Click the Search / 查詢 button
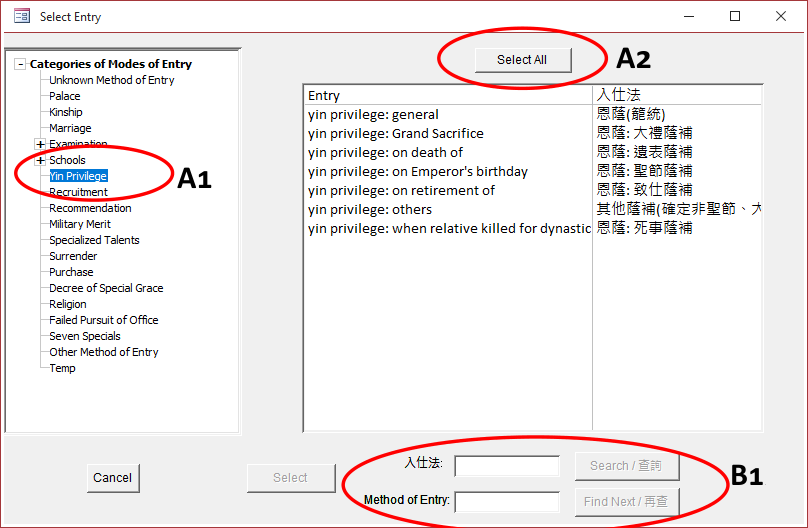Viewport: 808px width, 528px height. (x=626, y=466)
